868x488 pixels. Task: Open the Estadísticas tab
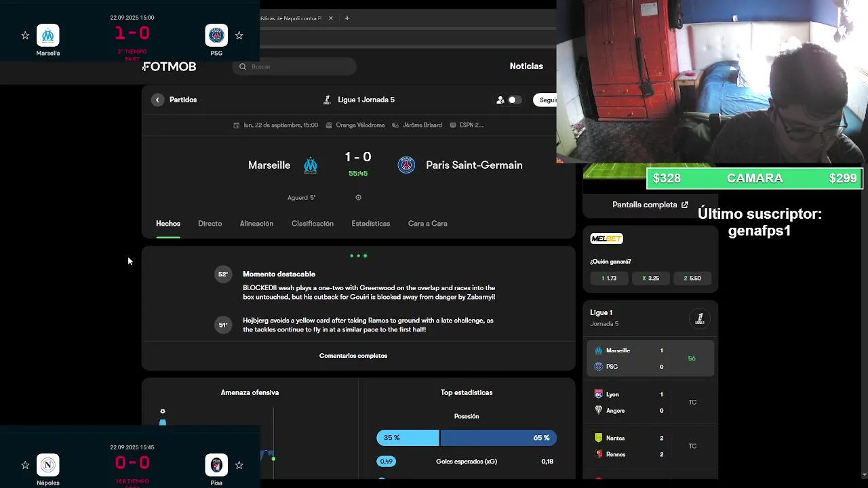[371, 224]
